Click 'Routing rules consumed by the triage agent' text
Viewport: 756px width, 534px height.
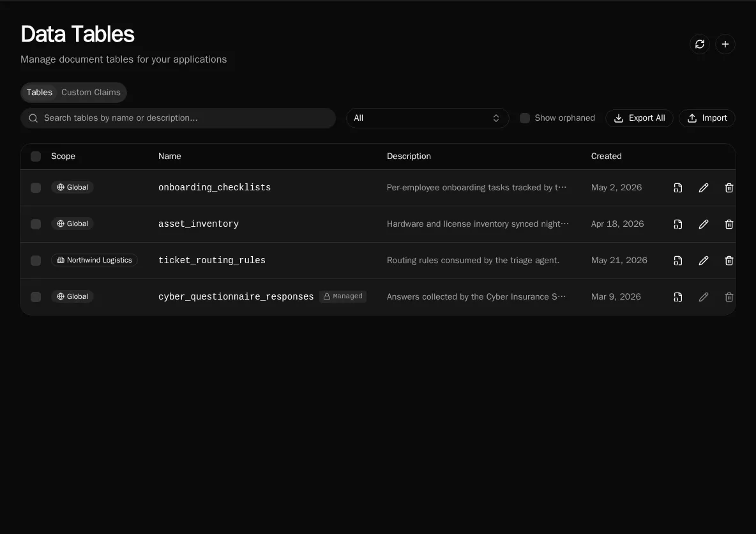[473, 261]
